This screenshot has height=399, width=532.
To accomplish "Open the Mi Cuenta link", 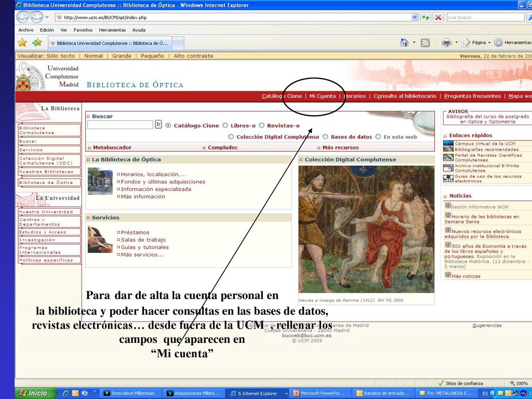I will tap(323, 96).
